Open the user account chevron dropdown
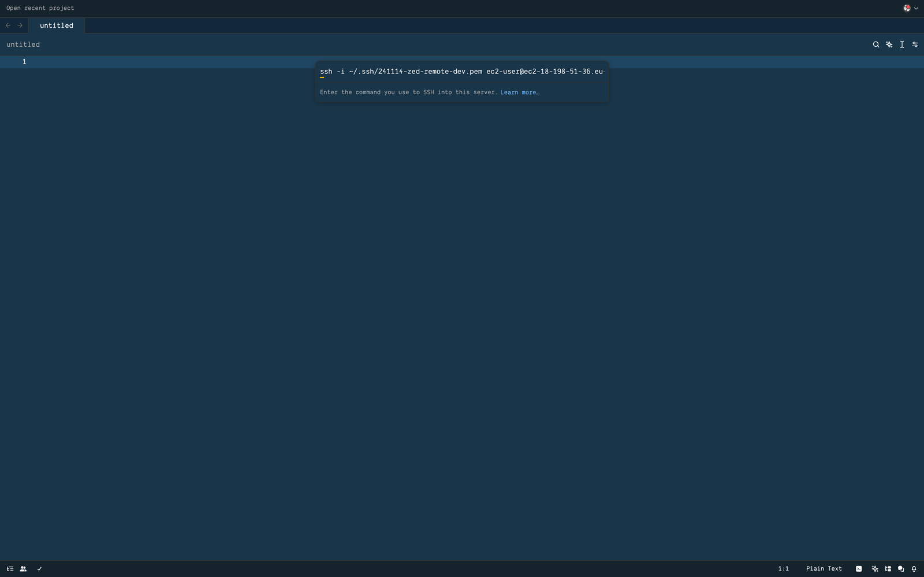 (x=916, y=8)
